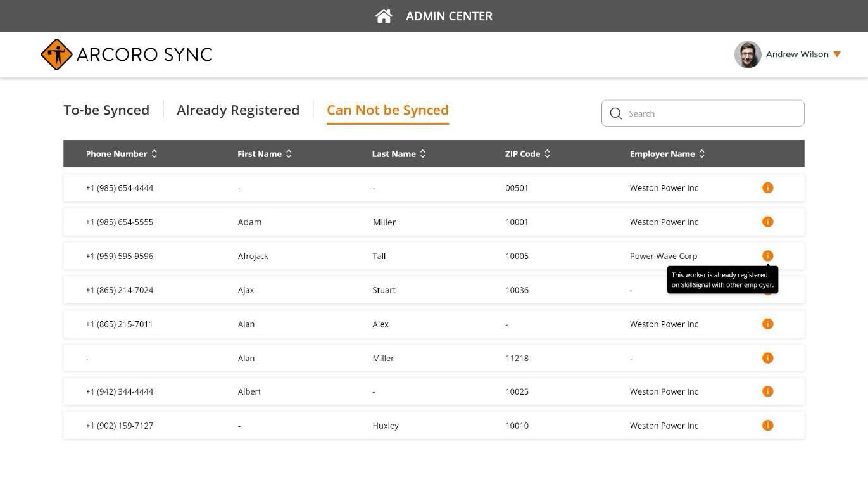The image size is (868, 489).
Task: Click ZIP code 10001
Action: point(517,222)
